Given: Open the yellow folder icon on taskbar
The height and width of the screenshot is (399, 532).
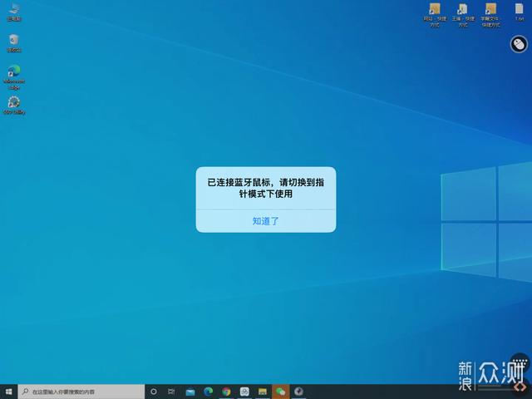Looking at the screenshot, I should pyautogui.click(x=263, y=392).
